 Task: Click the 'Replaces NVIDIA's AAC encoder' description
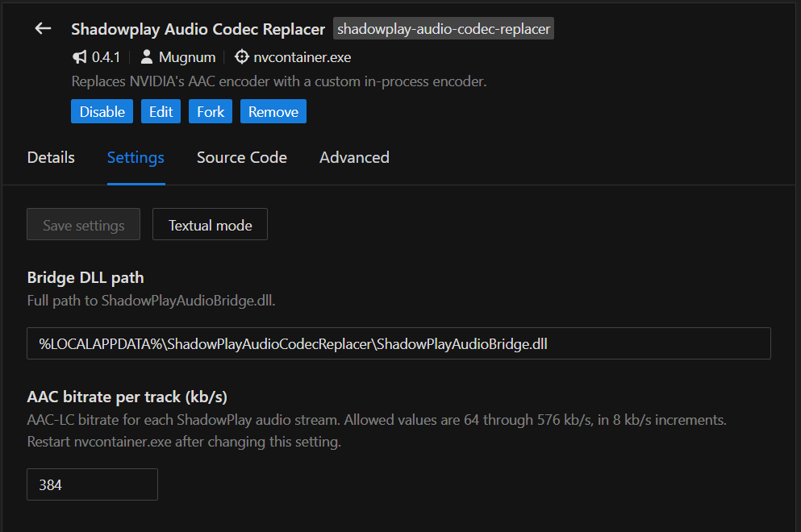click(279, 81)
